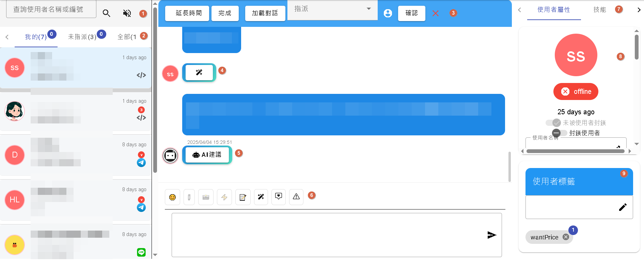Viewport: 644px width, 268px height.
Task: Toggle the 未被使用者封鎖 switch
Action: 553,123
